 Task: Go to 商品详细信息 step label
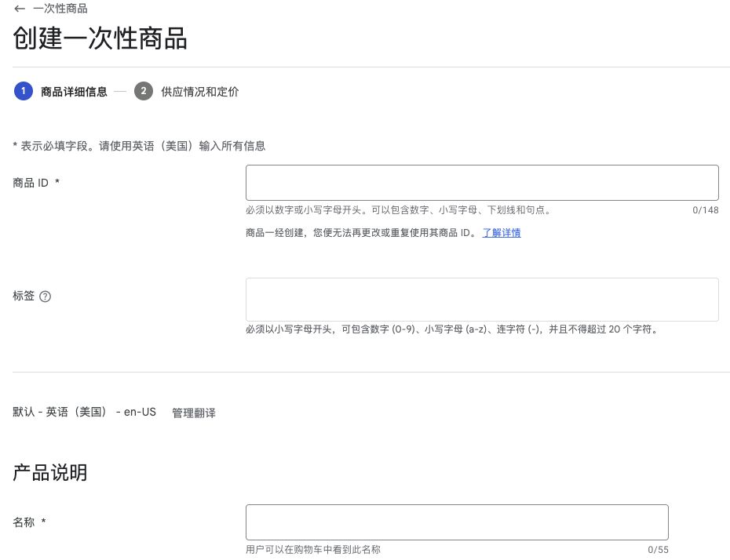coord(74,92)
